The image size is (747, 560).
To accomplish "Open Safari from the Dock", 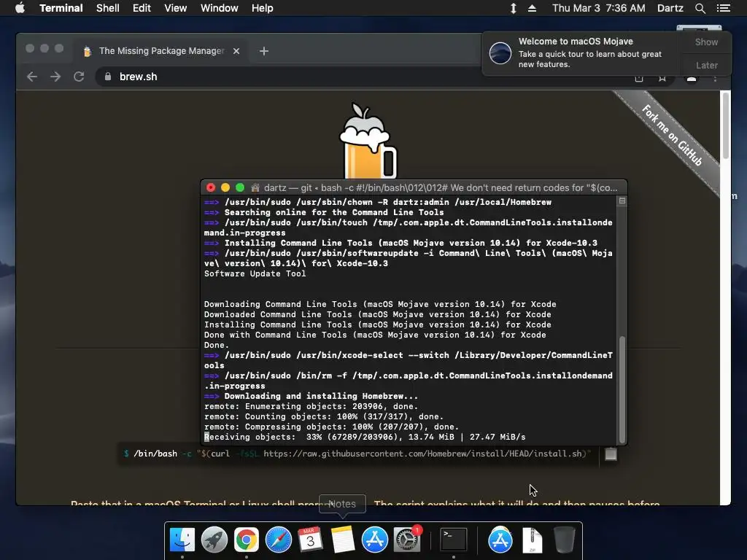I will 278,540.
